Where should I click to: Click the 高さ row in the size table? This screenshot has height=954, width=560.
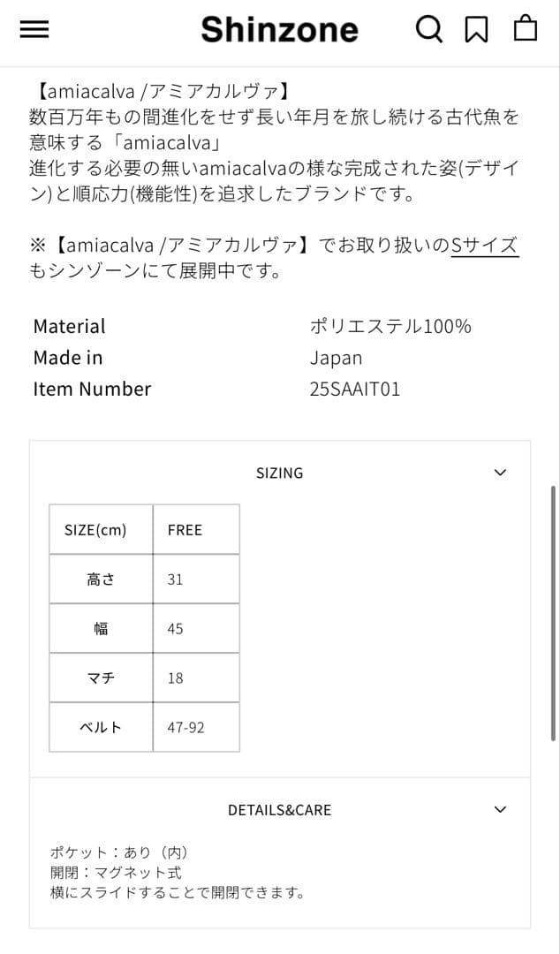[100, 579]
